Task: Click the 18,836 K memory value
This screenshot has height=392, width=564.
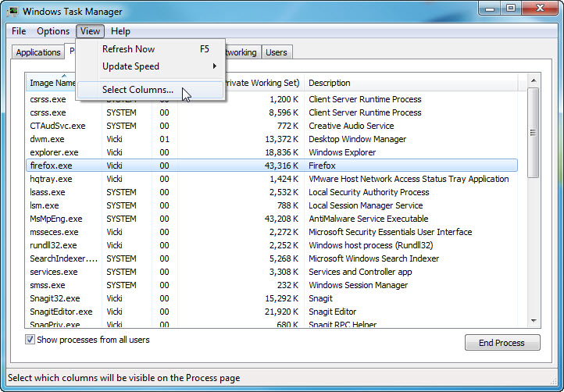Action: coord(282,152)
